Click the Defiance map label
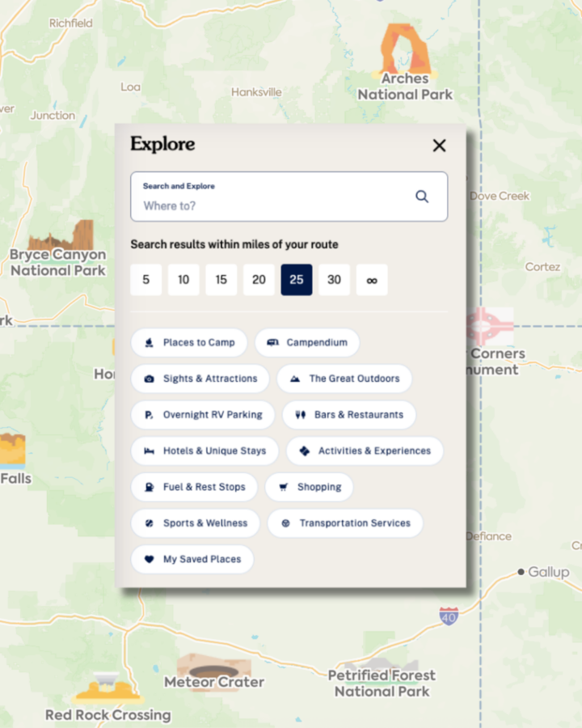This screenshot has width=582, height=728. click(488, 536)
